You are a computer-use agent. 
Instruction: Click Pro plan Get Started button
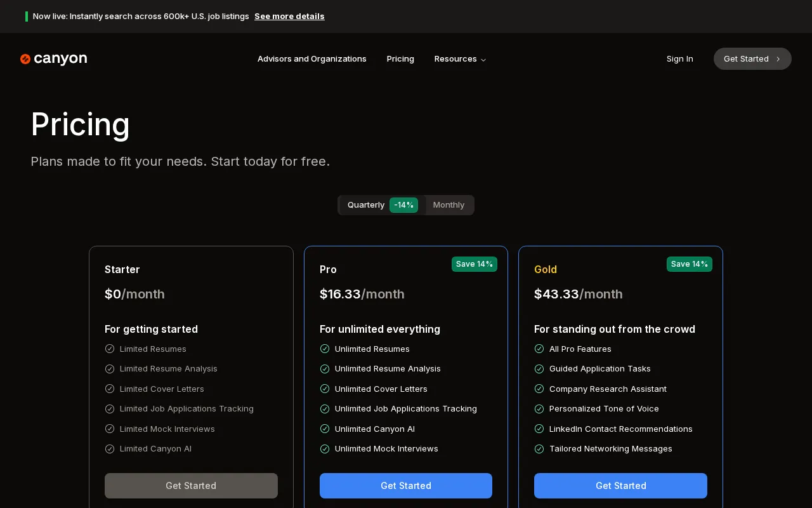click(406, 486)
